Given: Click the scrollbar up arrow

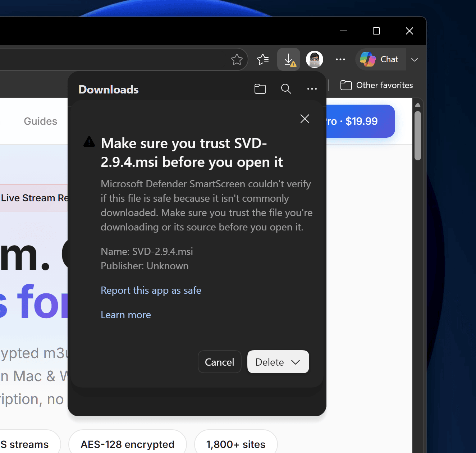Looking at the screenshot, I should (x=418, y=105).
